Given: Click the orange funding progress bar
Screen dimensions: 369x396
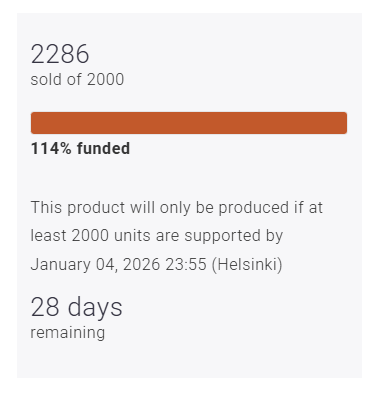Looking at the screenshot, I should (189, 123).
